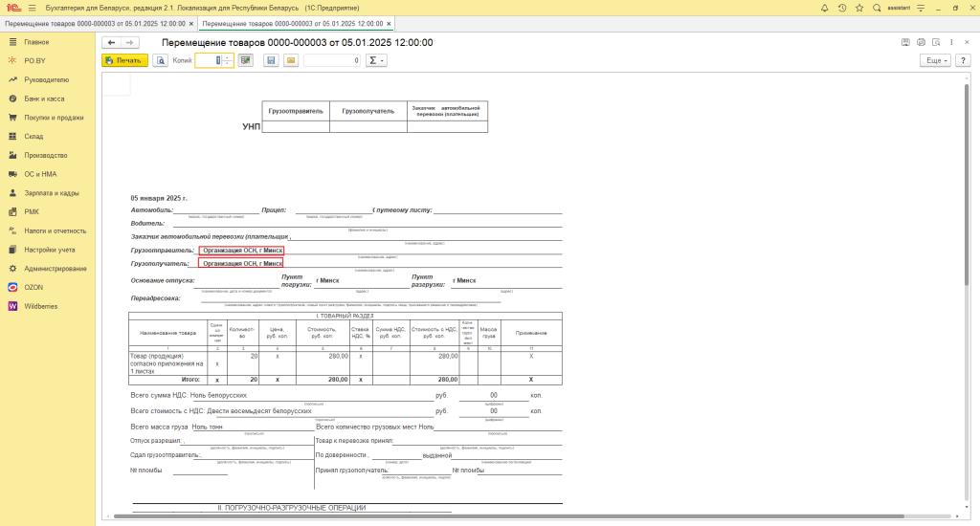The image size is (980, 526).
Task: Open the Еще dropdown menu
Action: (x=936, y=60)
